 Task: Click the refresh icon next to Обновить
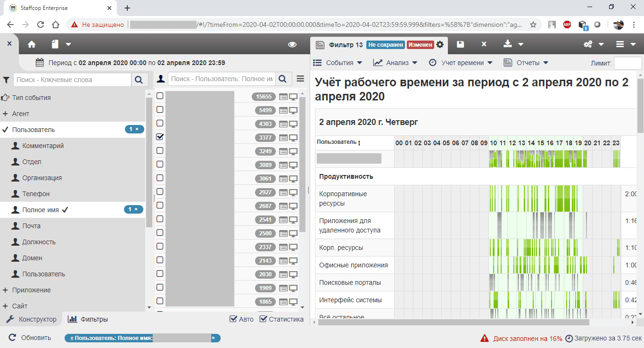[13, 338]
